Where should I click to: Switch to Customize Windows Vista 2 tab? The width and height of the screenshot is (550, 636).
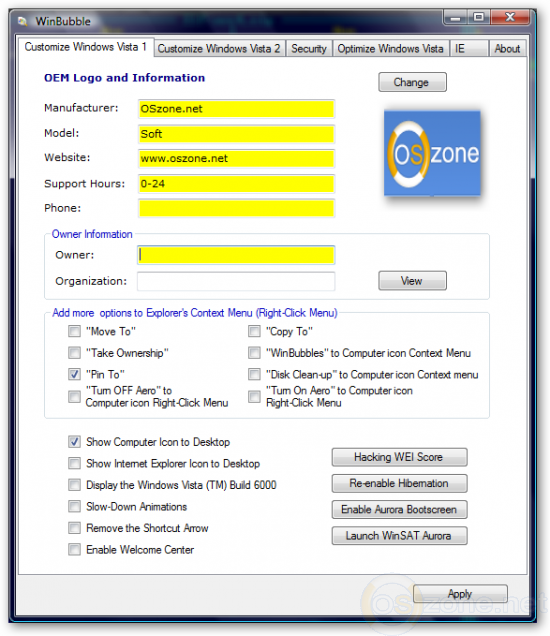(219, 49)
